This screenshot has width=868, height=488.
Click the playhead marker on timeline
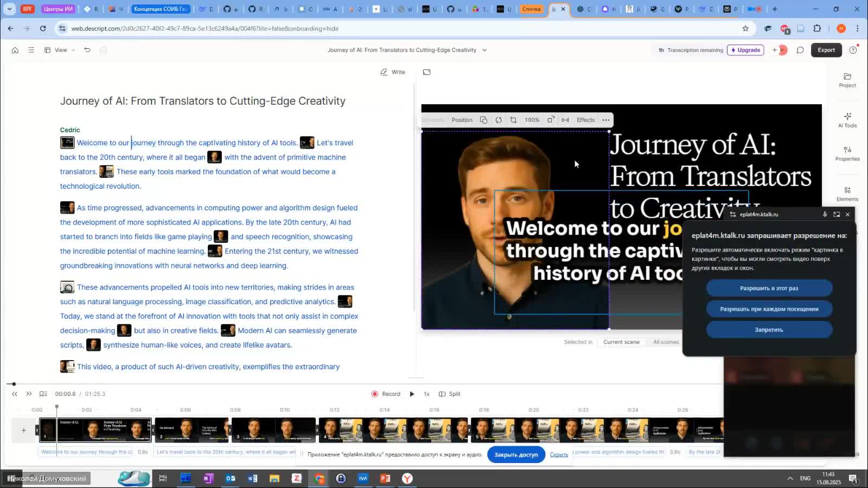pos(56,407)
